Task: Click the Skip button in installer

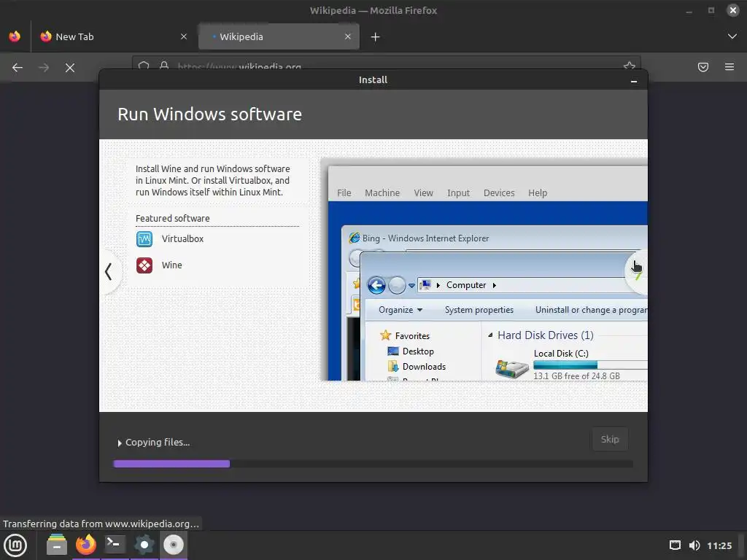Action: (610, 439)
